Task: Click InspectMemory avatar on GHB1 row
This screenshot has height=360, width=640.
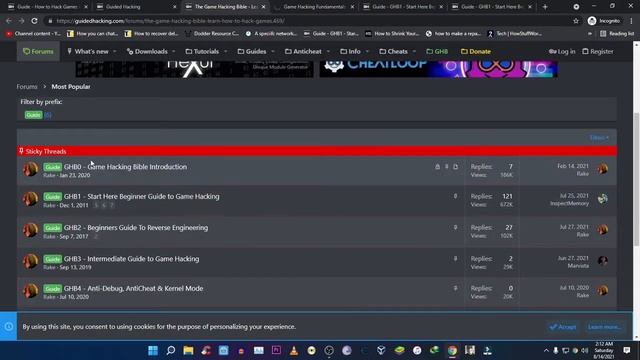Action: 603,199
